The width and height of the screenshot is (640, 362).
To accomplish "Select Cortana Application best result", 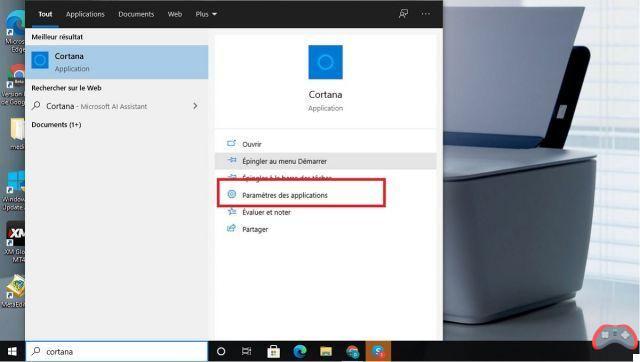I will coord(117,62).
